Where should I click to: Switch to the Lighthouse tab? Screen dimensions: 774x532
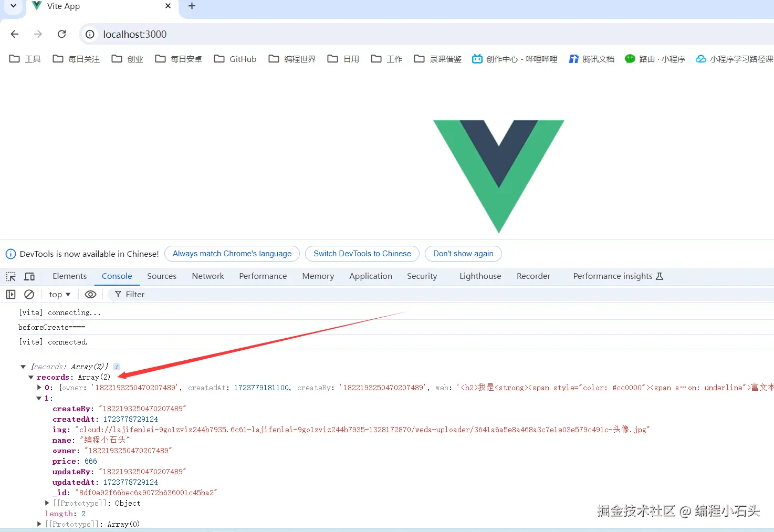click(480, 276)
